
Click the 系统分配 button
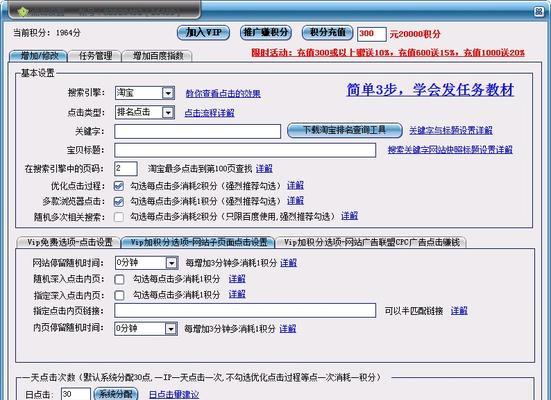[116, 394]
